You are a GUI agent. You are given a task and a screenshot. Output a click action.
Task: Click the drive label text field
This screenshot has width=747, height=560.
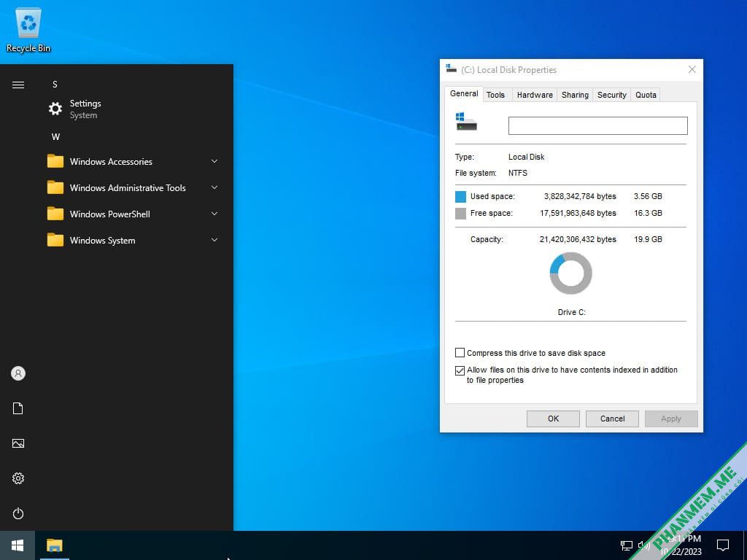click(x=598, y=125)
